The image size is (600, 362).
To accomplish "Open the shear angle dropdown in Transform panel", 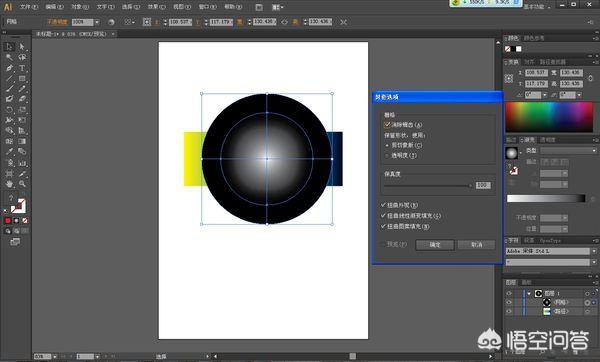I will (x=579, y=95).
